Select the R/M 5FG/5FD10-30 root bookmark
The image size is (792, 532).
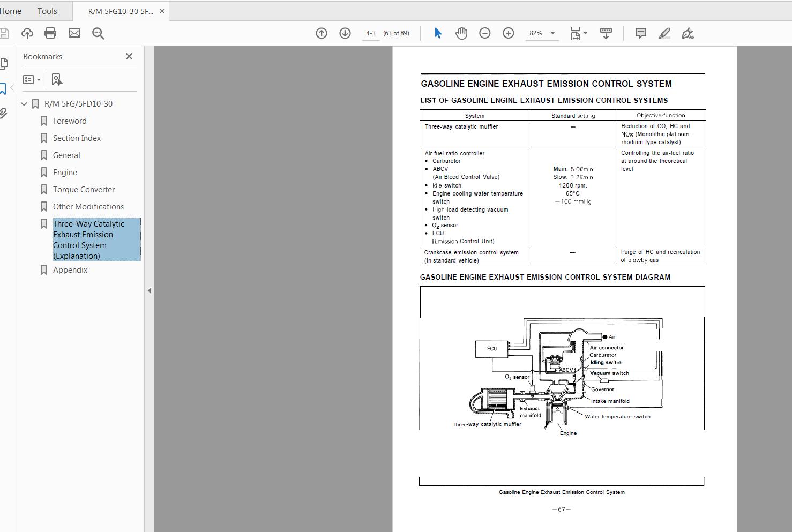[x=78, y=104]
